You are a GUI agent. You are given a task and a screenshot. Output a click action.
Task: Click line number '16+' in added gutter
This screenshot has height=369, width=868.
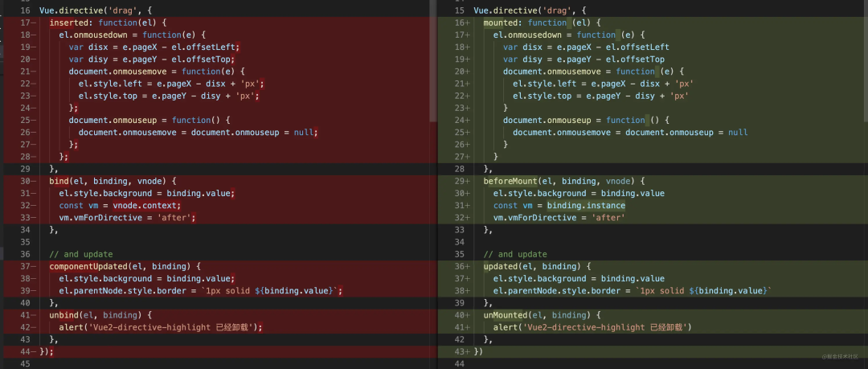pos(461,23)
